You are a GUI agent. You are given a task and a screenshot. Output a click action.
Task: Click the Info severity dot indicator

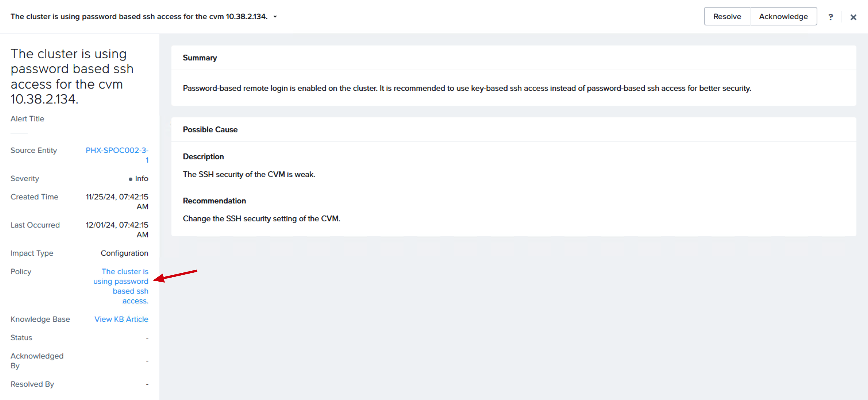(130, 179)
